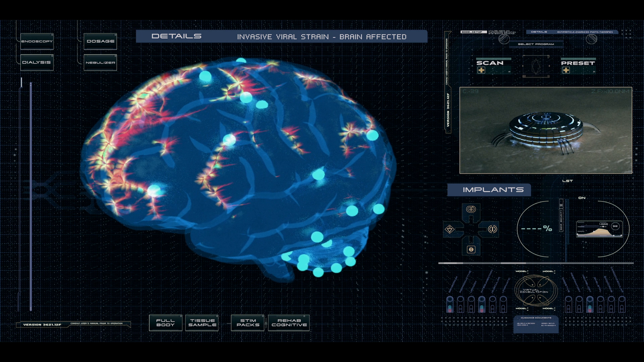
Task: Adjust the 1.000 slider in graph widget
Action: [603, 227]
